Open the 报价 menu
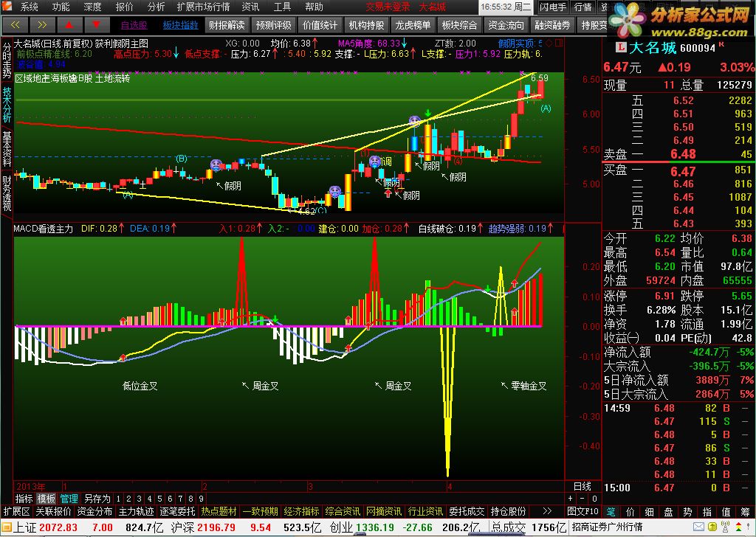 (124, 7)
